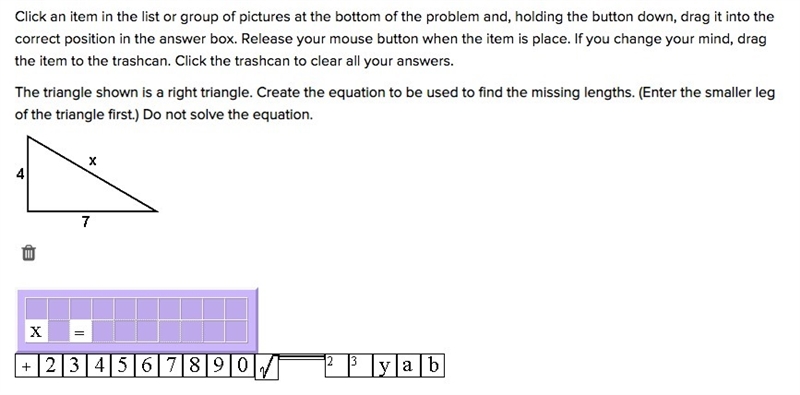Pick the exponent 2 superscript tile
This screenshot has height=395, width=800.
point(337,366)
